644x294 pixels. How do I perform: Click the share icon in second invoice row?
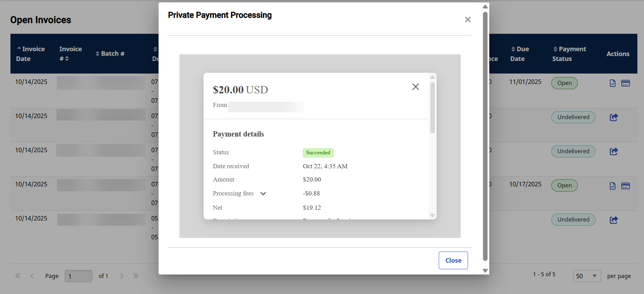tap(614, 117)
